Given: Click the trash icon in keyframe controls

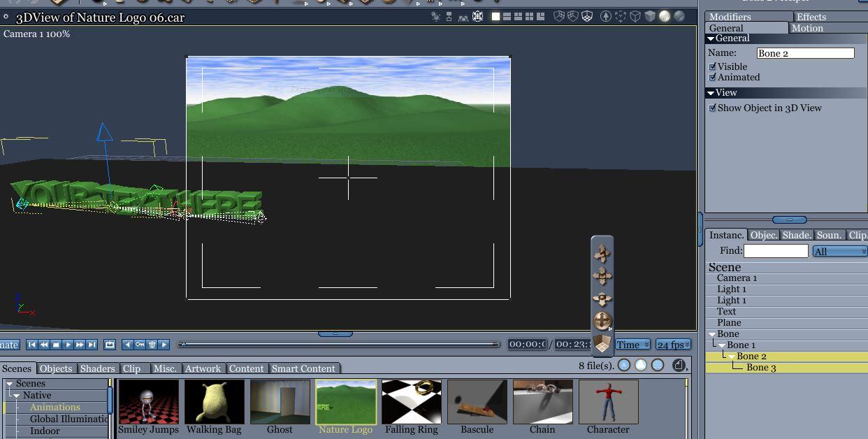Looking at the screenshot, I should (152, 345).
